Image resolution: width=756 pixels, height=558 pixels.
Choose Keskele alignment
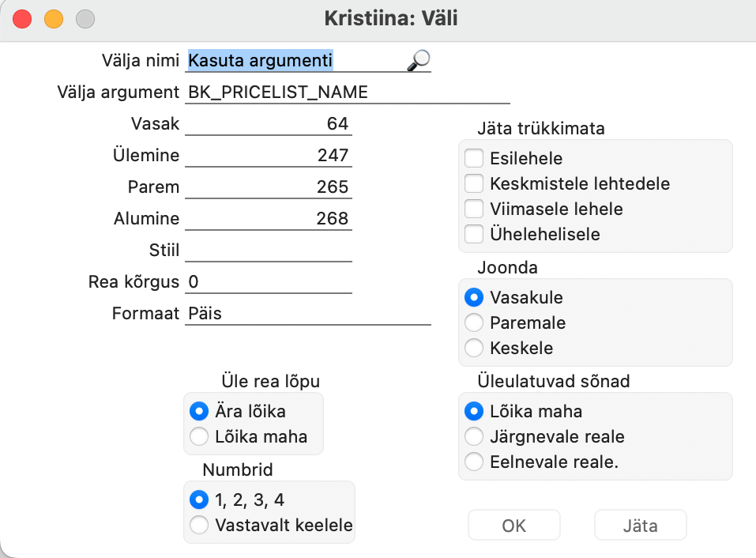474,348
